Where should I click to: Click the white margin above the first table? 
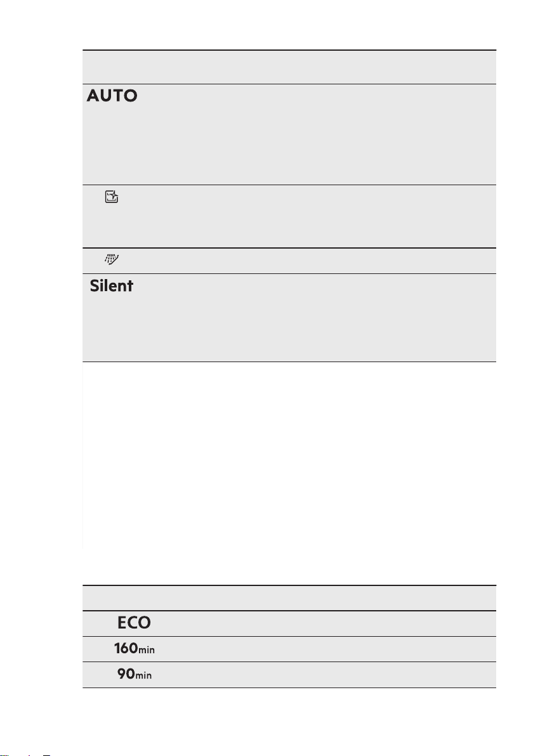289,24
